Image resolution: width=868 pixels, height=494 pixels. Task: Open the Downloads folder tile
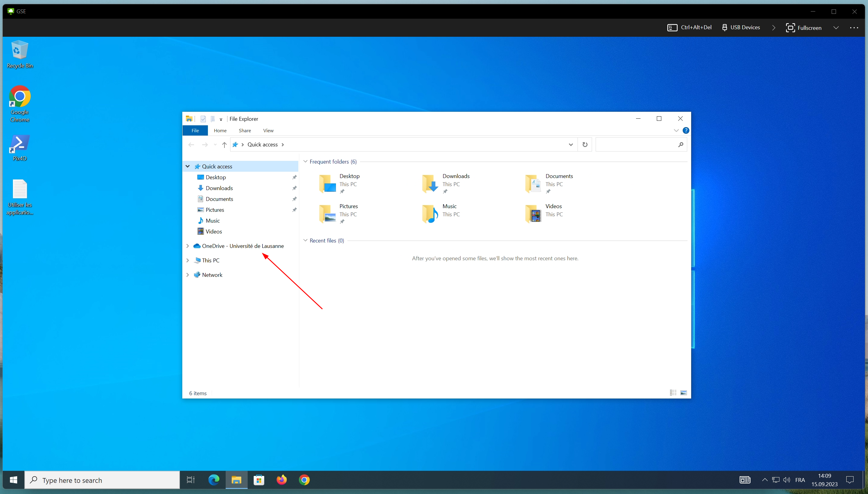[446, 183]
